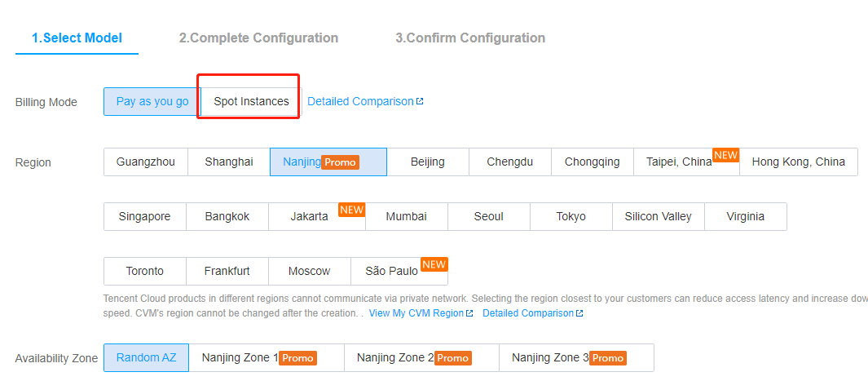Open Detailed Comparison link below region note

tap(528, 313)
